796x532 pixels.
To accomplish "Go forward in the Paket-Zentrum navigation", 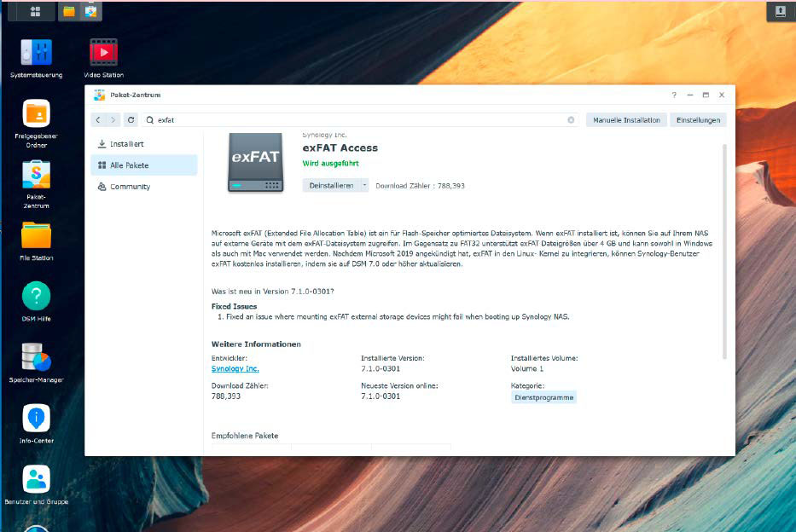I will coord(113,120).
